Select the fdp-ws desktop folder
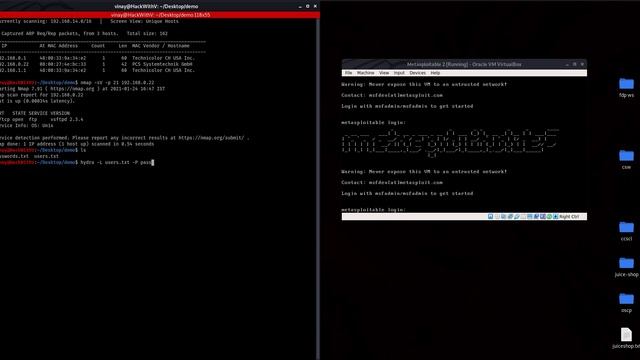This screenshot has height=360, width=640. pos(626,87)
